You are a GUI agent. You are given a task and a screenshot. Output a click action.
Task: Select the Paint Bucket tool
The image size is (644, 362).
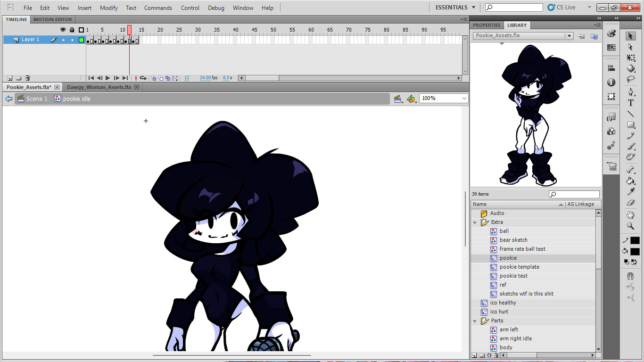(631, 181)
